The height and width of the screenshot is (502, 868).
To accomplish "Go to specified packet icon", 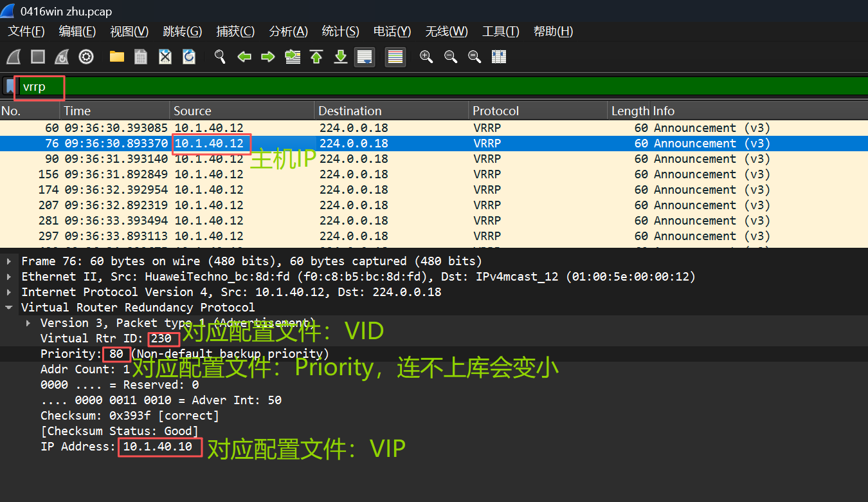I will 293,57.
